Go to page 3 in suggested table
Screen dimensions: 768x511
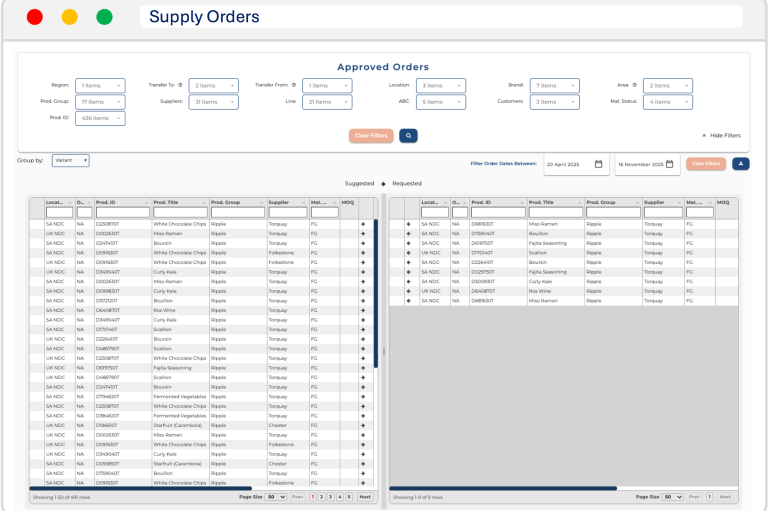(x=330, y=497)
